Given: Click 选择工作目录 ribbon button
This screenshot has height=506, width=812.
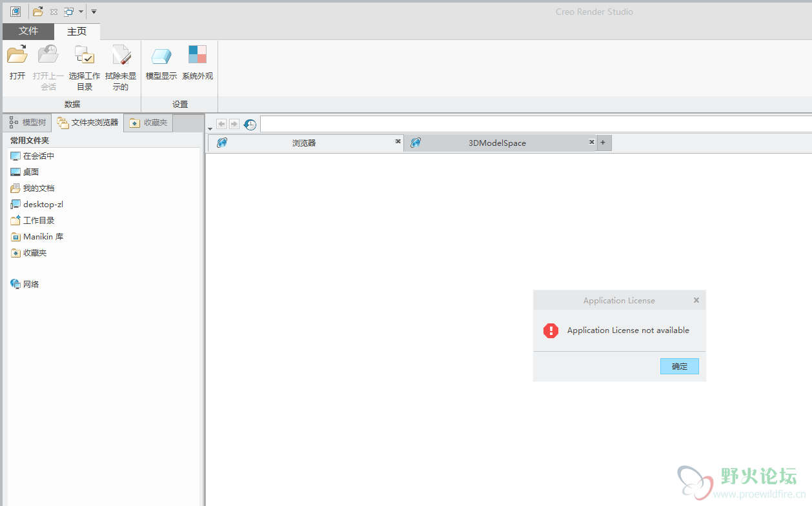Looking at the screenshot, I should pyautogui.click(x=85, y=67).
